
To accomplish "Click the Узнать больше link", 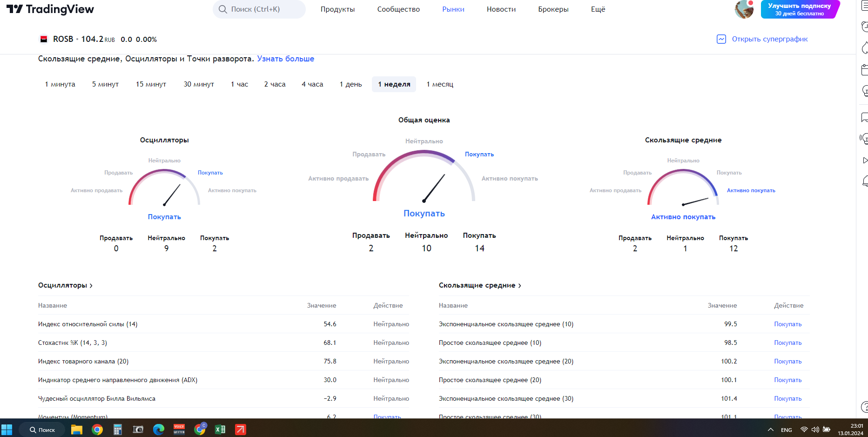I will (x=285, y=59).
